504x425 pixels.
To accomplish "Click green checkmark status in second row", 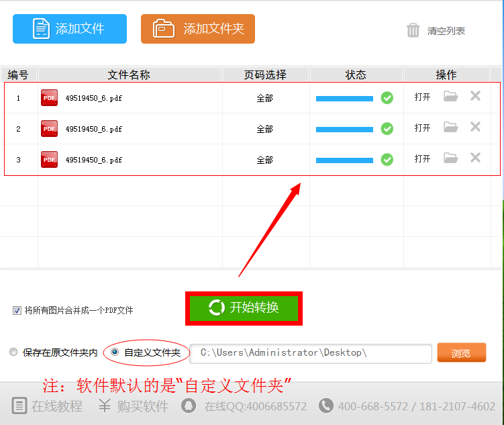I will click(x=387, y=128).
